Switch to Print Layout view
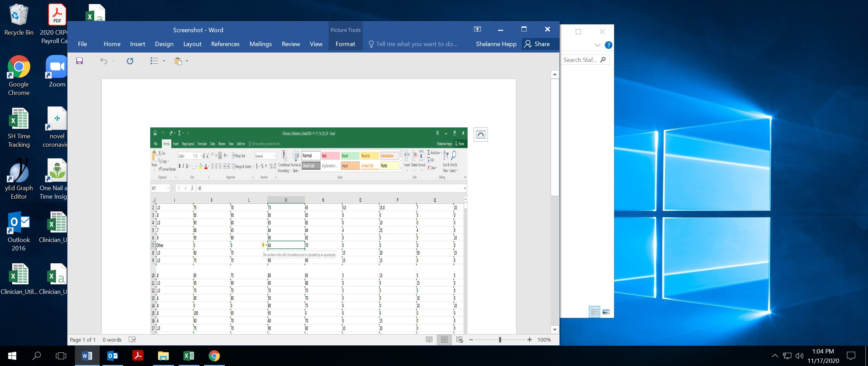868x366 pixels. coord(444,340)
